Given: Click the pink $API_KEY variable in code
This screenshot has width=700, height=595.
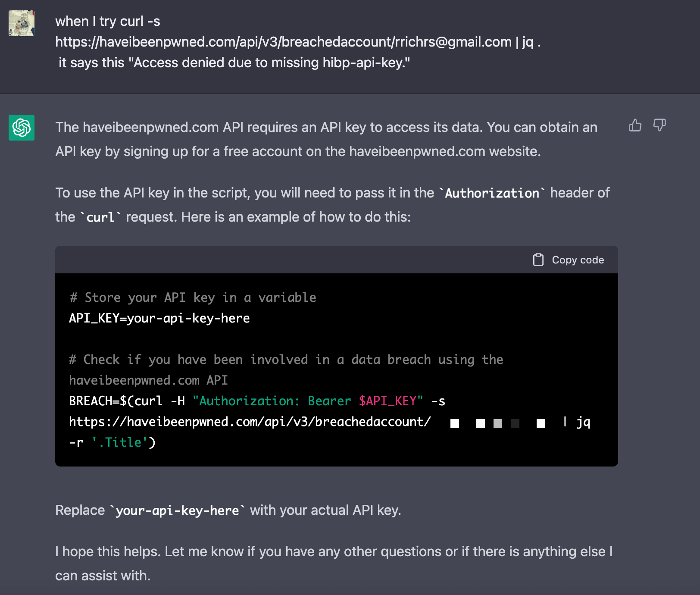Looking at the screenshot, I should coord(387,401).
